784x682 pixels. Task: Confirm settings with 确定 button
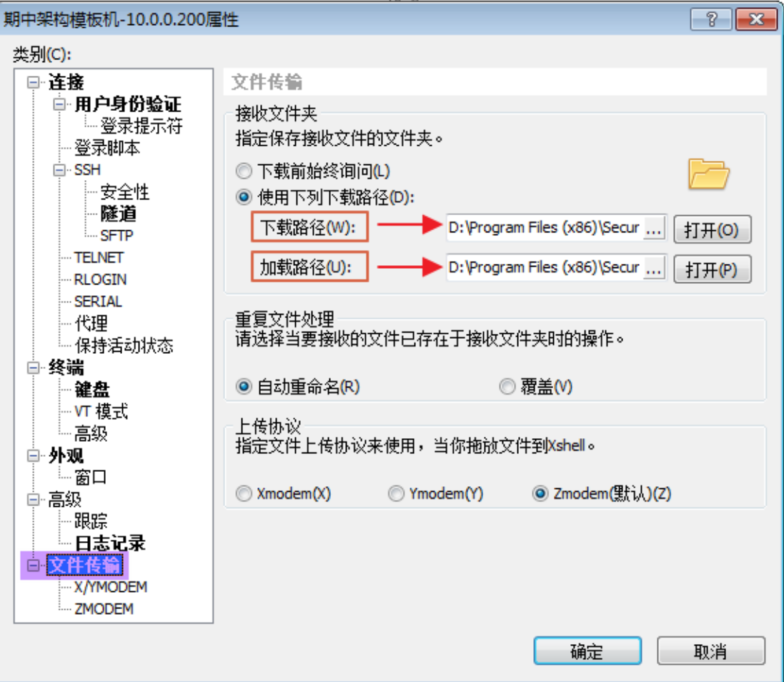pos(587,651)
